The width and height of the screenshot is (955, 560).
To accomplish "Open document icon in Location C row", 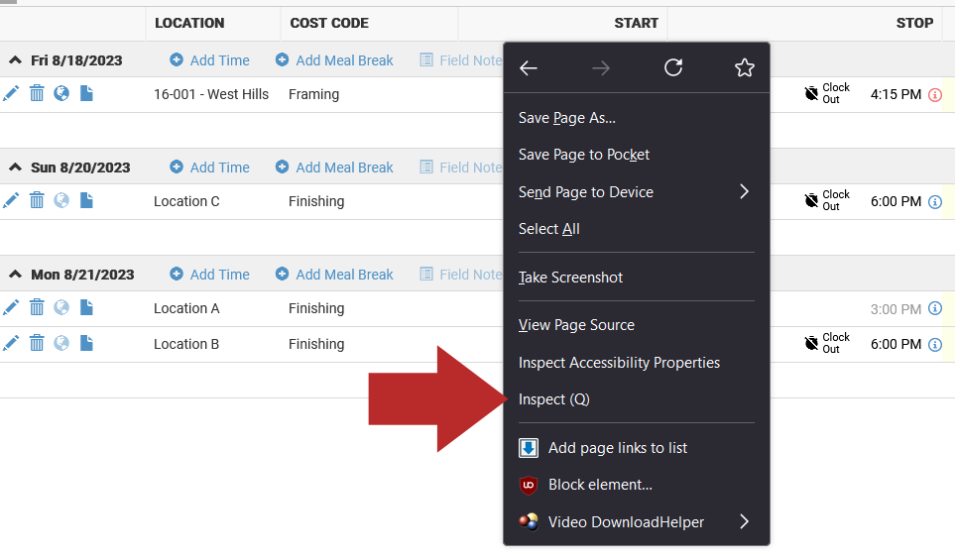I will point(86,200).
